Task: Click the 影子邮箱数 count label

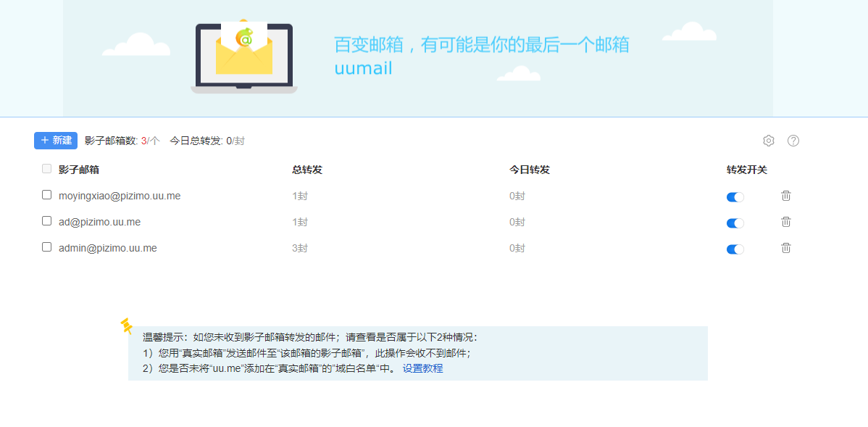Action: (x=122, y=141)
